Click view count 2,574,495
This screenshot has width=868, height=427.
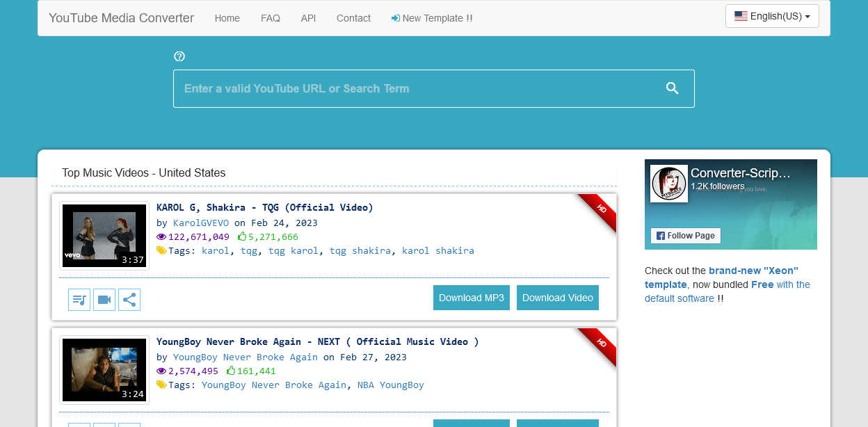[193, 371]
